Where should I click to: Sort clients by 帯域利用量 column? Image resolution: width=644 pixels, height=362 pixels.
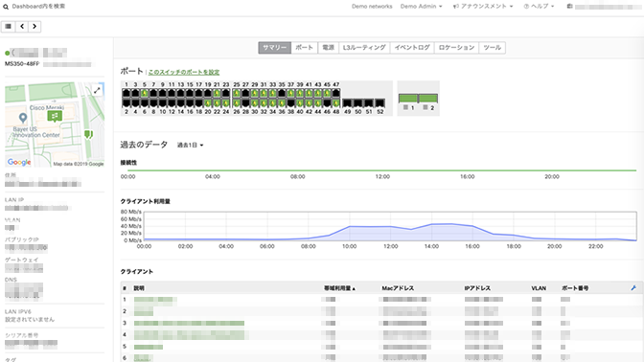tap(339, 288)
